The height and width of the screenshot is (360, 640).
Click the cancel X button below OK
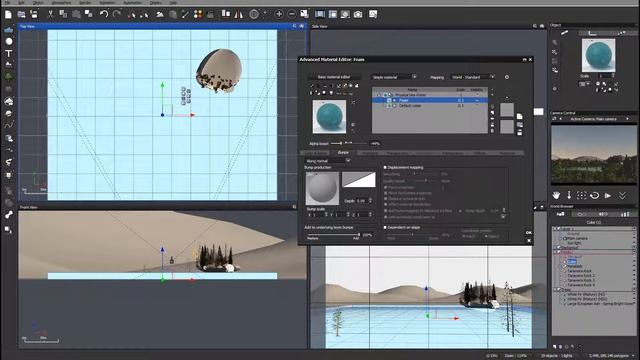529,241
